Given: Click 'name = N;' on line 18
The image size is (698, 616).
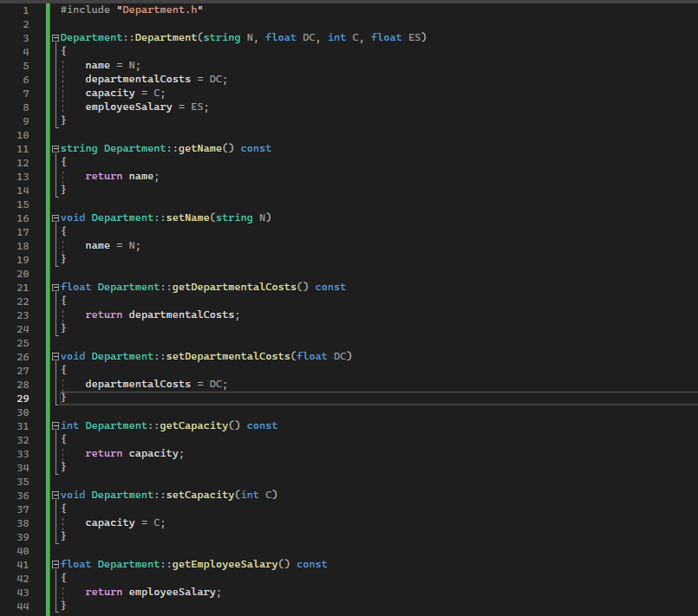Looking at the screenshot, I should (113, 245).
